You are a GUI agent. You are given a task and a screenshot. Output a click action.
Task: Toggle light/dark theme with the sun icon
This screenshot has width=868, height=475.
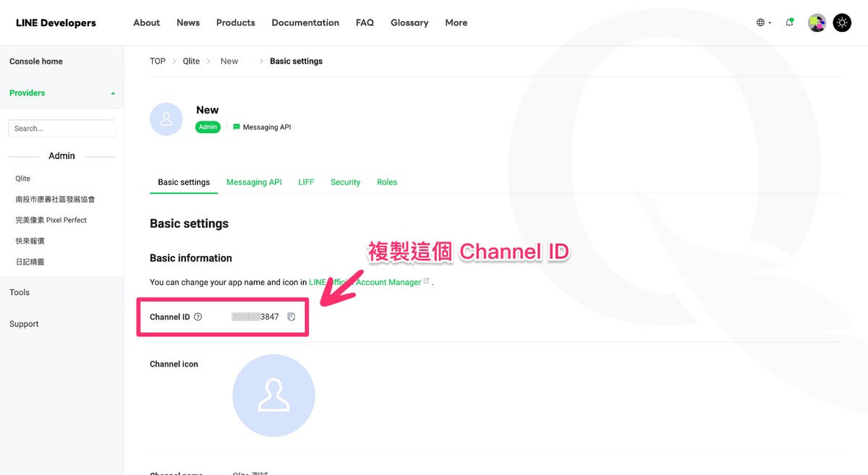coord(842,22)
